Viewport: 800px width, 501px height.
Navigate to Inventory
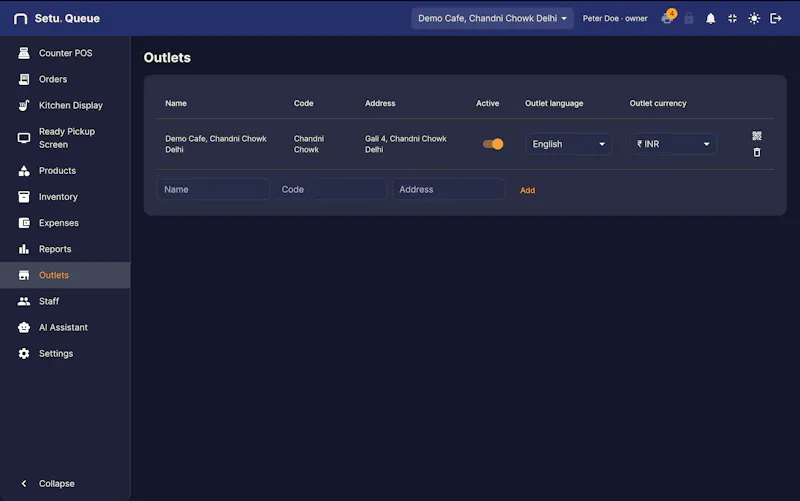[x=65, y=196]
